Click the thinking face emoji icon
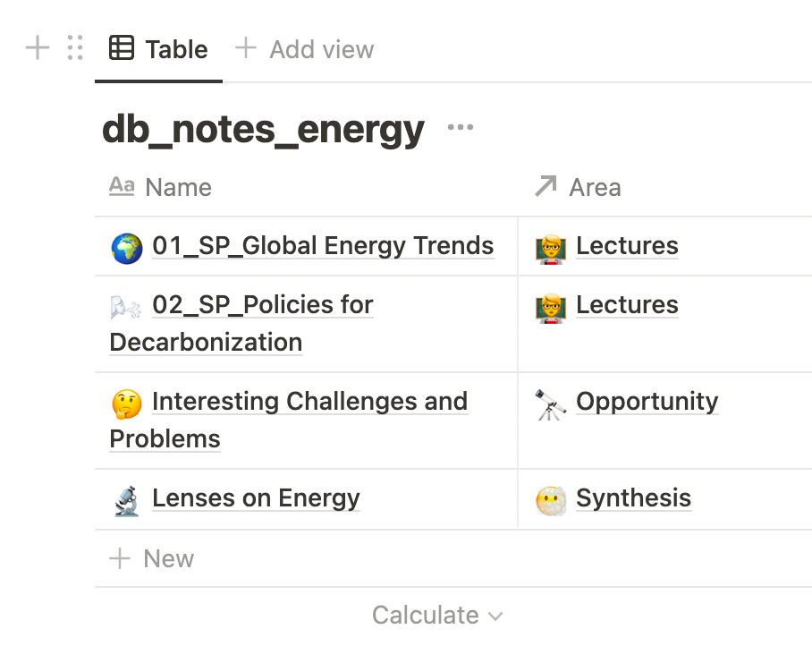 pos(126,404)
